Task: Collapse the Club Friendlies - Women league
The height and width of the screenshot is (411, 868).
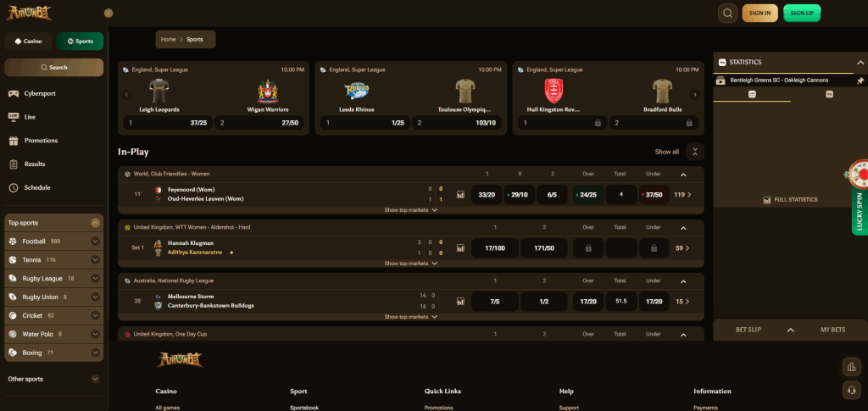Action: point(683,175)
